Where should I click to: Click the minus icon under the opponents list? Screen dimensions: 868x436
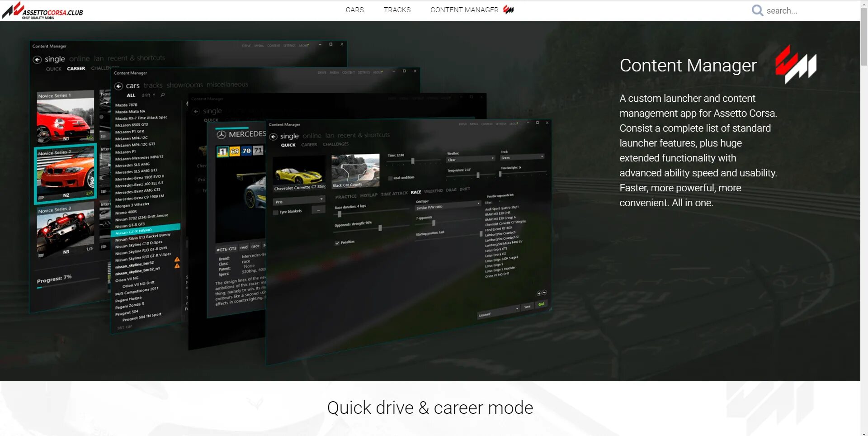click(x=544, y=293)
